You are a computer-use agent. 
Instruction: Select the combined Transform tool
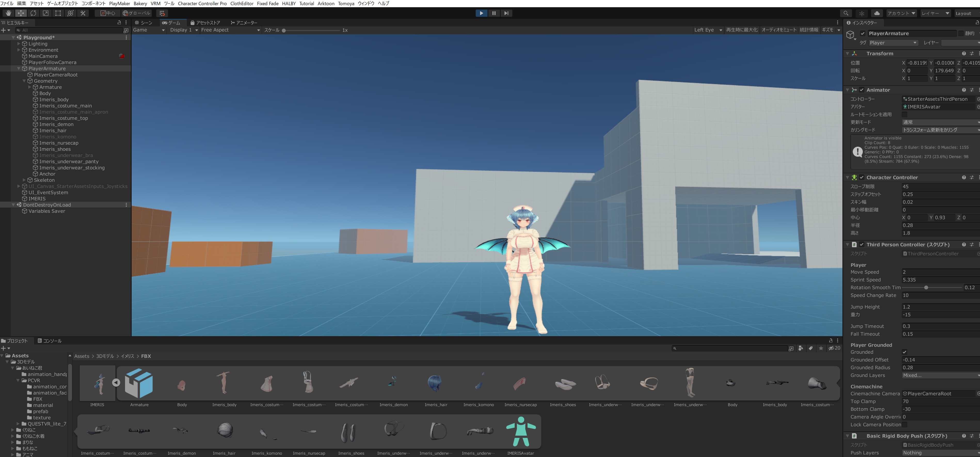[x=70, y=13]
